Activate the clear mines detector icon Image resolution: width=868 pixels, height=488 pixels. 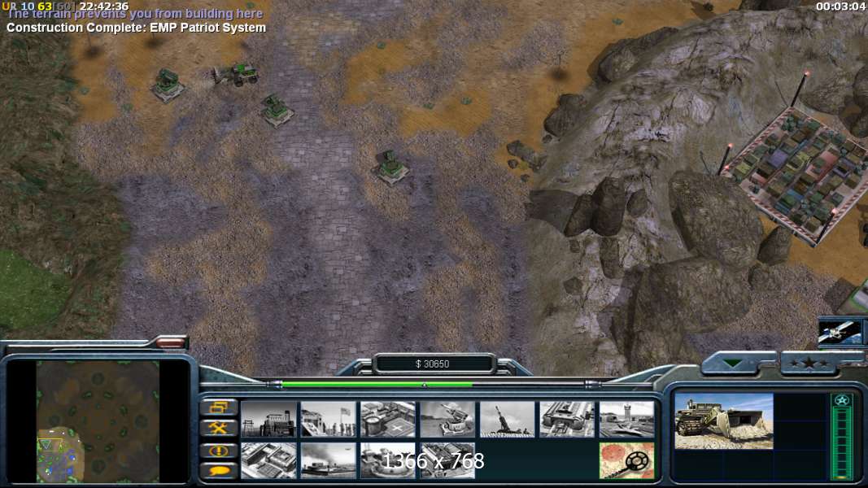point(626,460)
